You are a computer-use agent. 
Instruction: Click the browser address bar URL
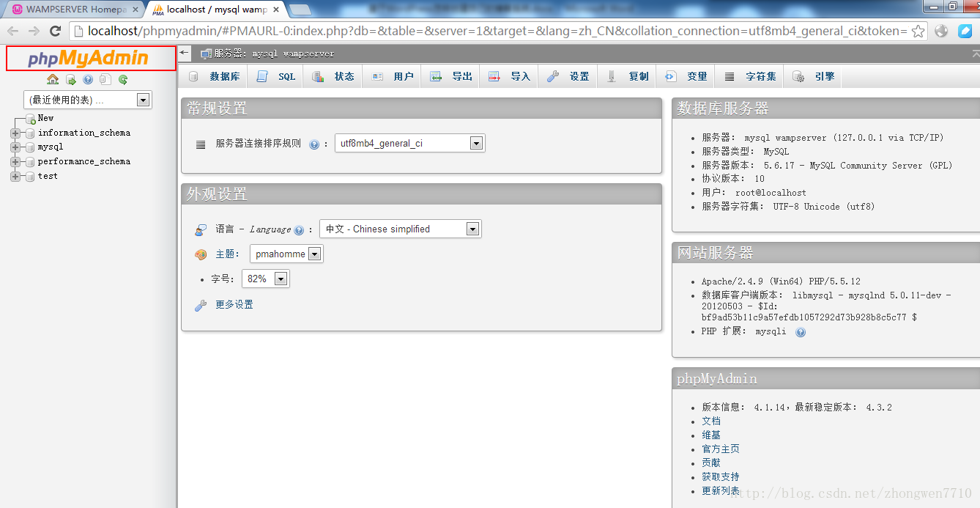498,31
